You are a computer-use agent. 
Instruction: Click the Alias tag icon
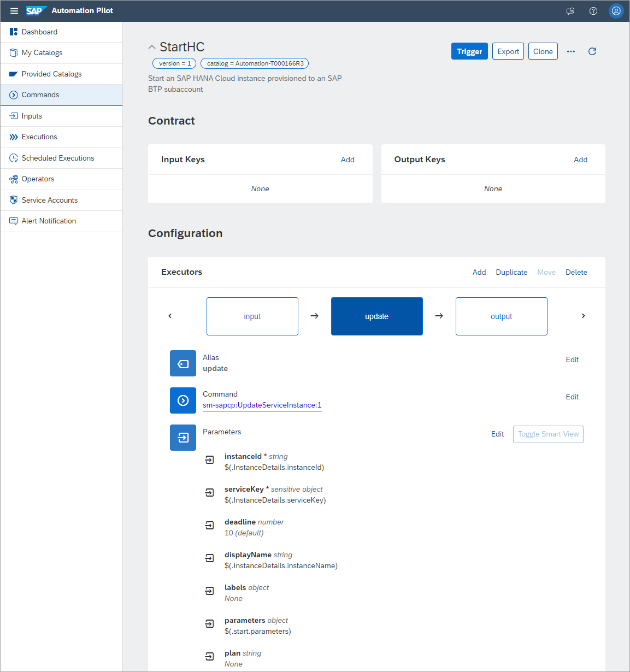[x=183, y=363]
